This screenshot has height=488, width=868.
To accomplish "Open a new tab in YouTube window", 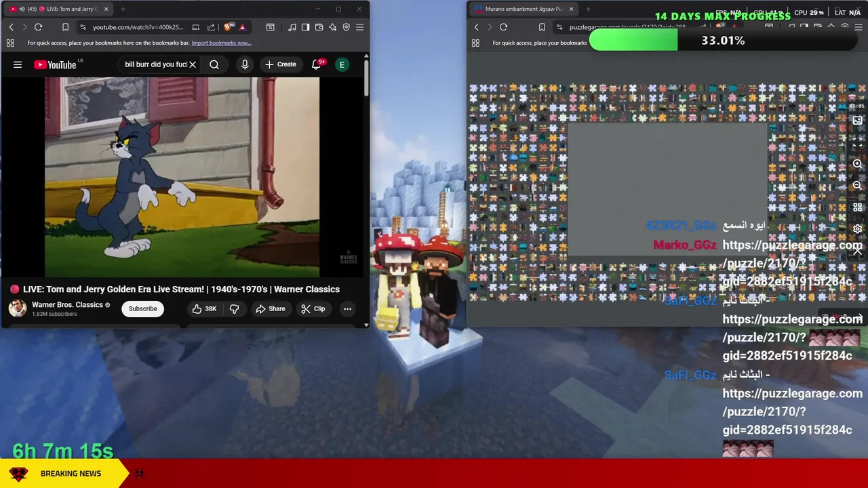I will 123,9.
